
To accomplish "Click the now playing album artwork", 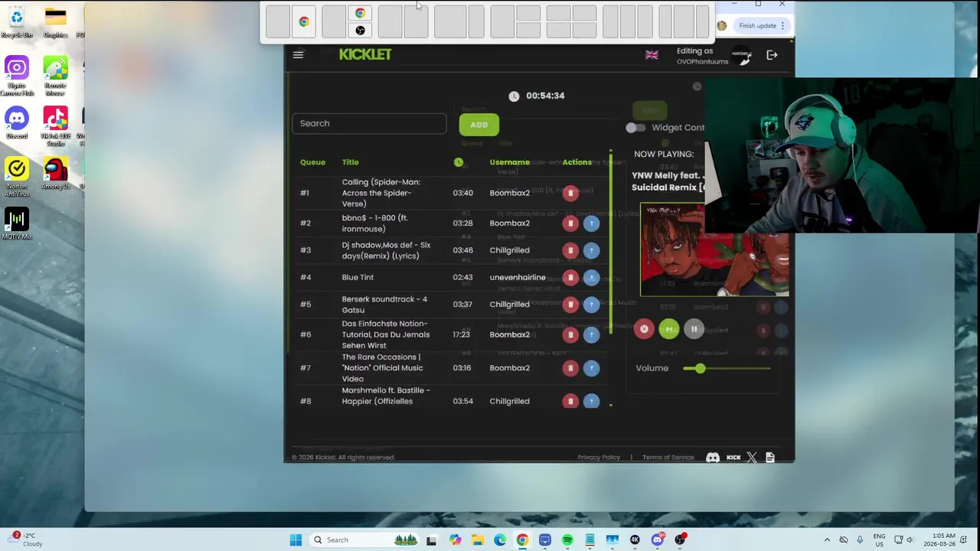I will tap(714, 249).
